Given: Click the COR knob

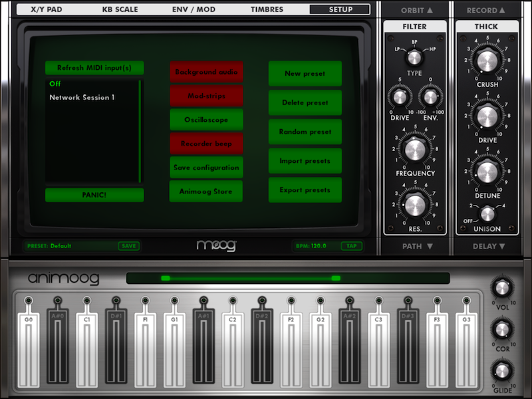Looking at the screenshot, I should pos(502,329).
